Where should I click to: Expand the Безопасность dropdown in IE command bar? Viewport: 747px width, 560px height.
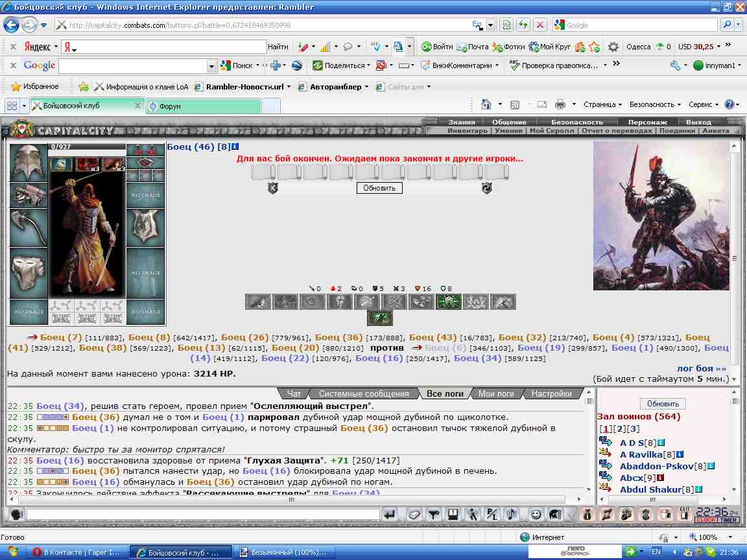point(655,104)
